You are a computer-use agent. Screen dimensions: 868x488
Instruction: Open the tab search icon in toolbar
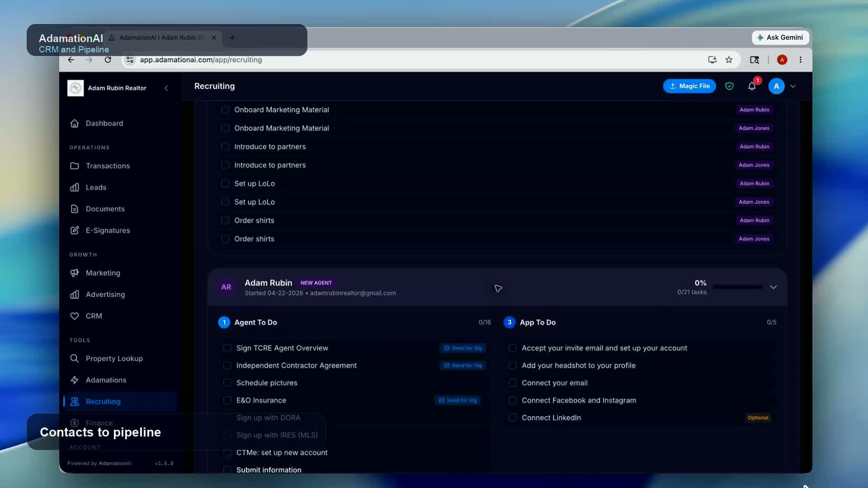click(754, 60)
